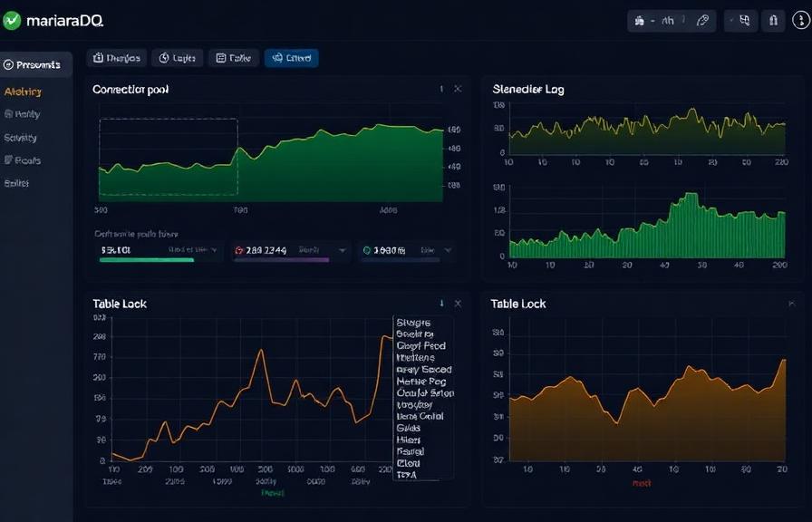Click the user avatar icon top right corner
This screenshot has height=522, width=812.
pos(801,20)
